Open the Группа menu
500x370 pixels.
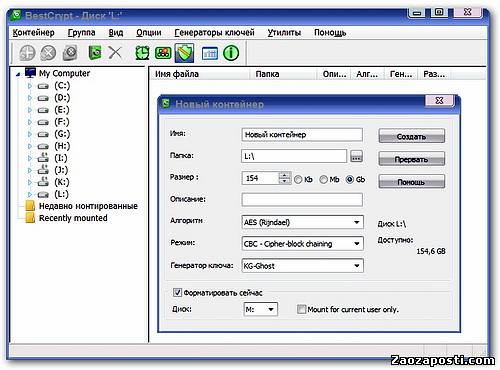(x=82, y=33)
